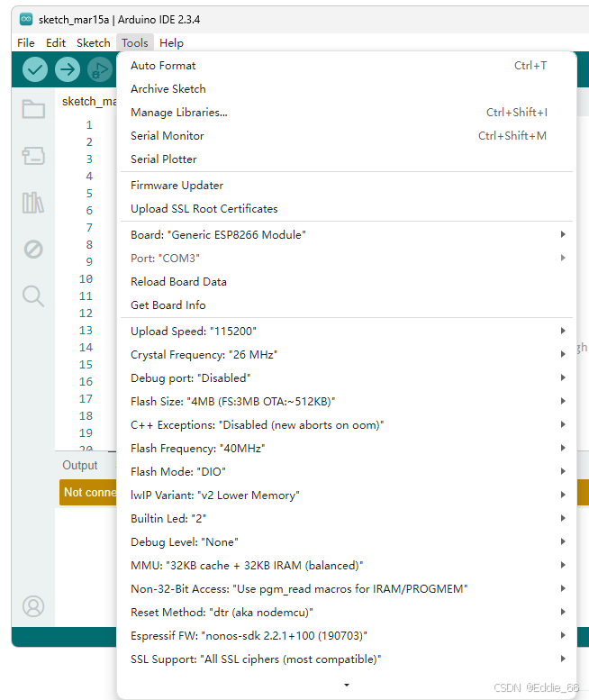Open the File menu
The width and height of the screenshot is (589, 700).
(x=26, y=43)
